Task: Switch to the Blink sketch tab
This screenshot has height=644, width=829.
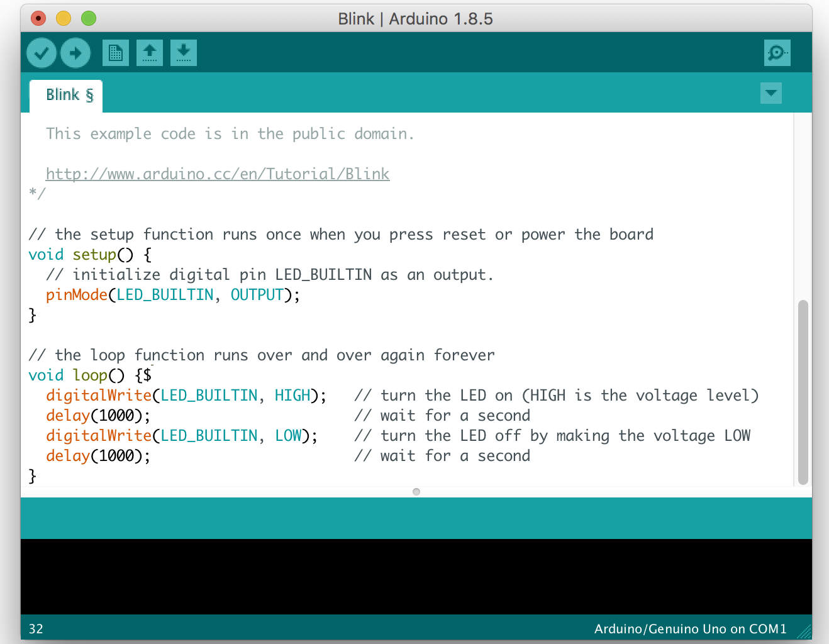Action: point(66,96)
